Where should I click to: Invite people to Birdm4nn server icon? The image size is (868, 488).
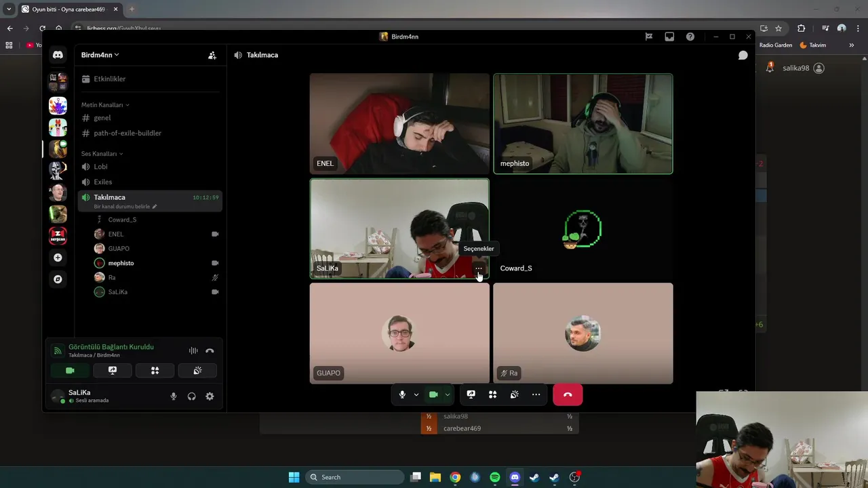click(212, 55)
